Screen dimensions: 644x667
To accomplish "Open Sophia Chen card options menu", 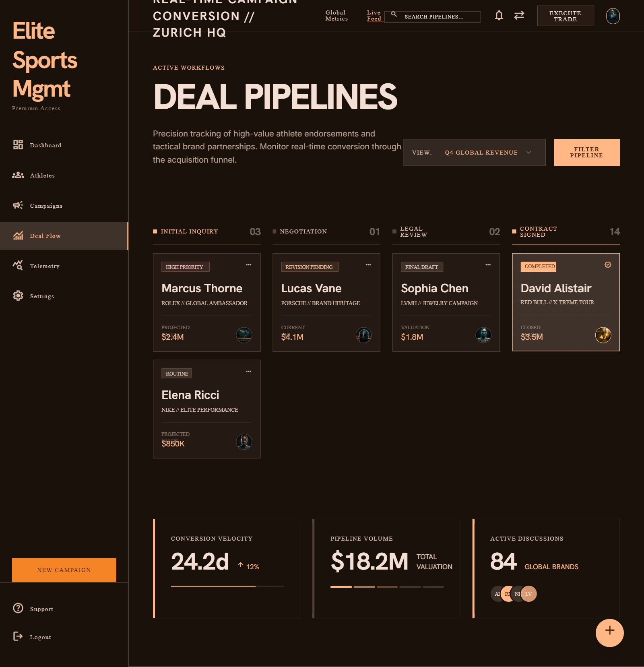I will click(488, 265).
